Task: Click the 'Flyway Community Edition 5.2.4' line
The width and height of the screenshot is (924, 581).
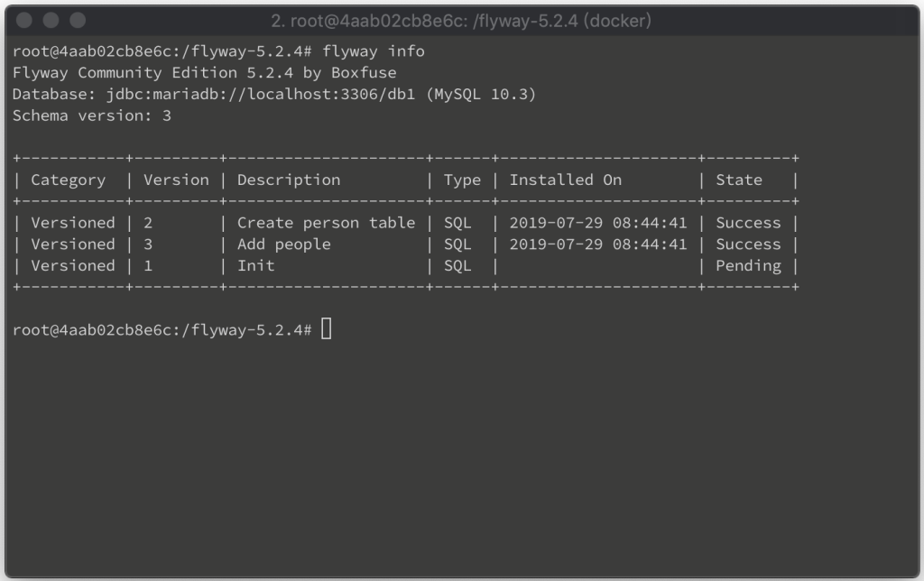Action: pos(205,73)
